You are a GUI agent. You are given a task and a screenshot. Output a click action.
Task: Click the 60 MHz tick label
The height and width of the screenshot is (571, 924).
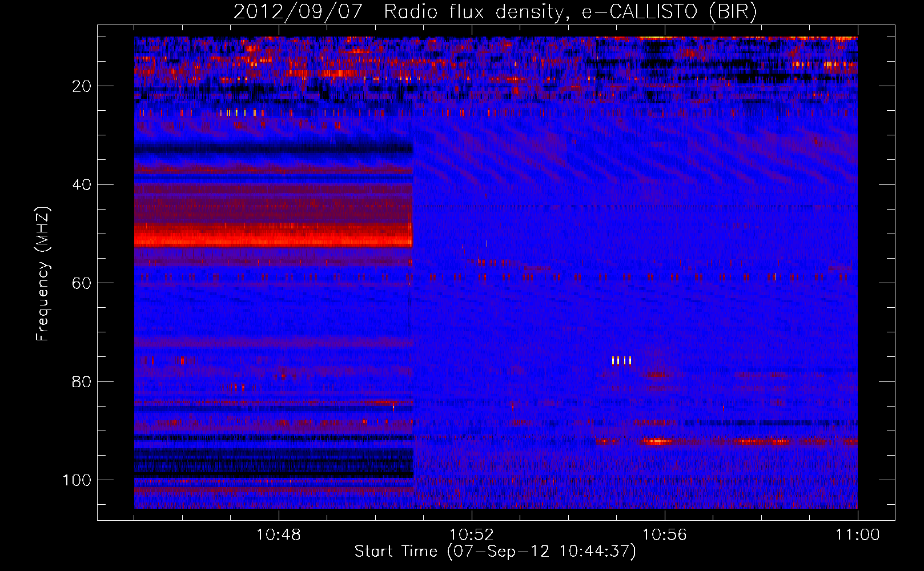pyautogui.click(x=82, y=283)
